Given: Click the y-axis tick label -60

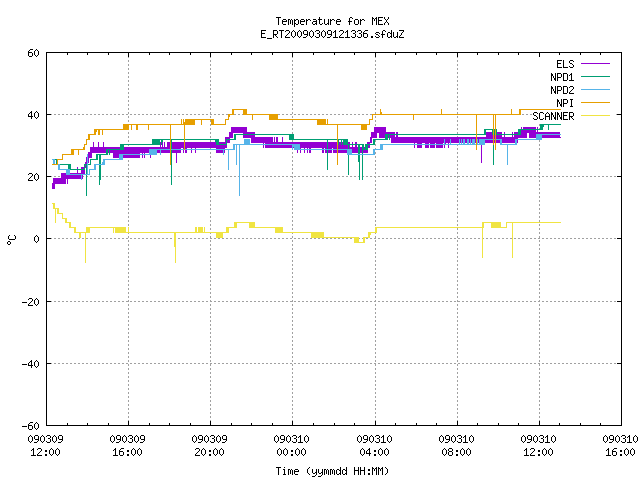Looking at the screenshot, I should tap(31, 426).
